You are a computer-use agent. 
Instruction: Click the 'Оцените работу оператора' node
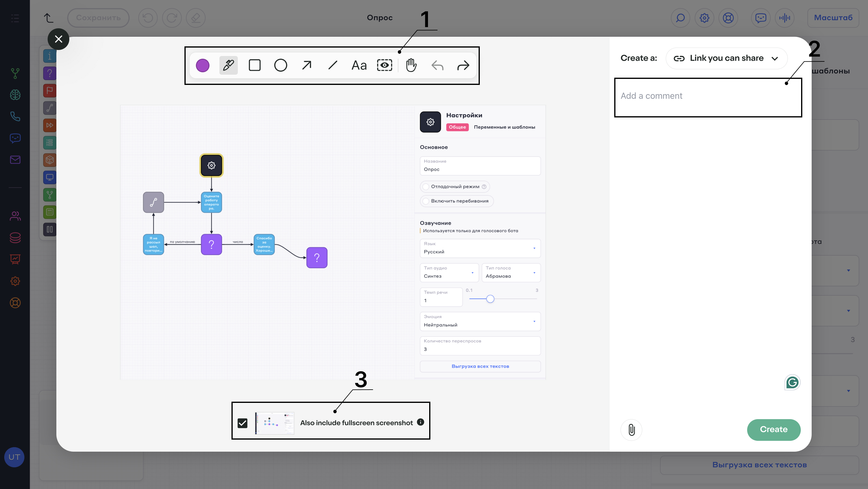tap(211, 202)
